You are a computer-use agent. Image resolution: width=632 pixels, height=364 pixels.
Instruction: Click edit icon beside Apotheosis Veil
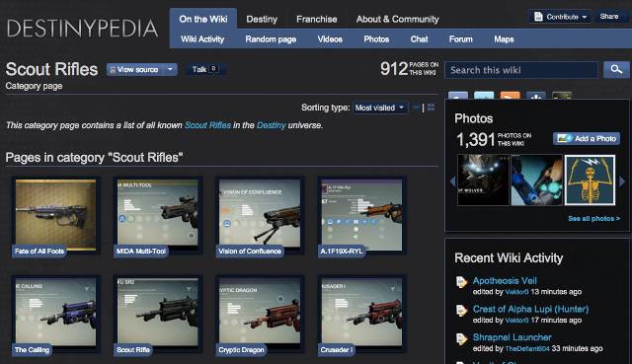pos(461,282)
